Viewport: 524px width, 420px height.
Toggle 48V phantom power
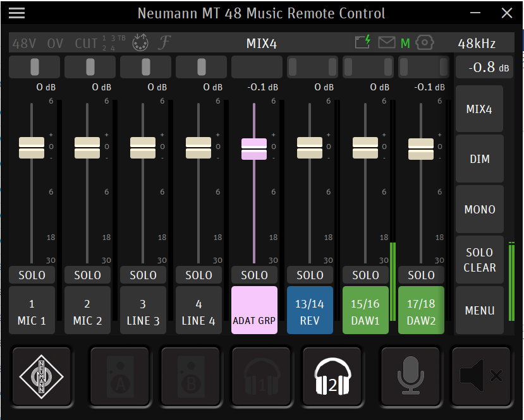24,44
